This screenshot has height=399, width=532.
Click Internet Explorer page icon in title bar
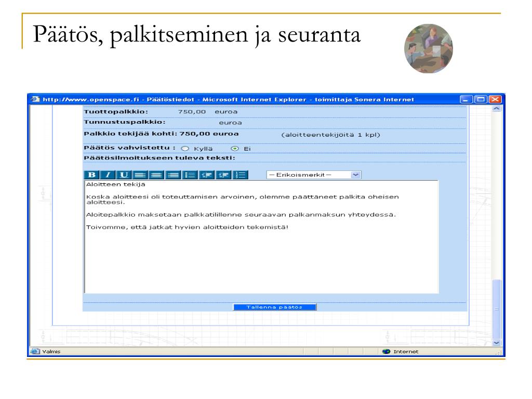point(35,99)
